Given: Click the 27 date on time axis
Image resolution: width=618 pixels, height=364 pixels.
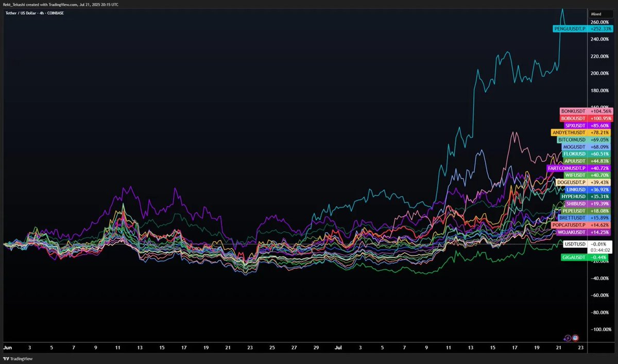Looking at the screenshot, I should [x=294, y=348].
